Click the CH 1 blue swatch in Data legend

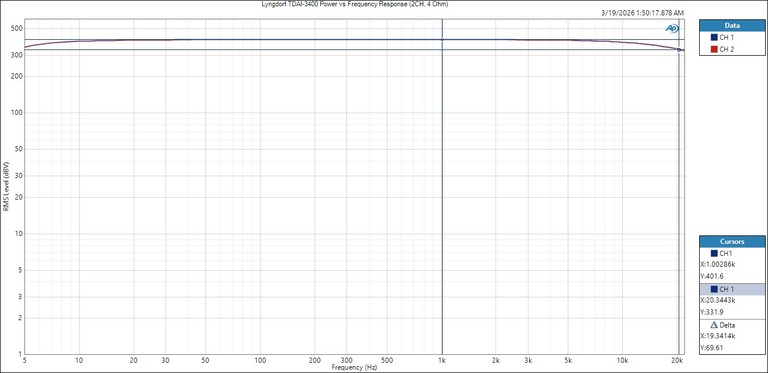click(714, 37)
